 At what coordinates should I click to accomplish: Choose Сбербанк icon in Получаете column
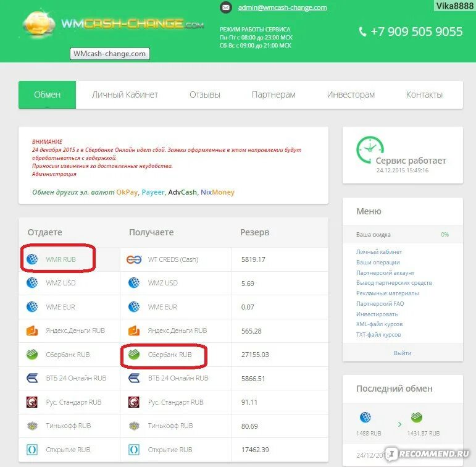[134, 355]
